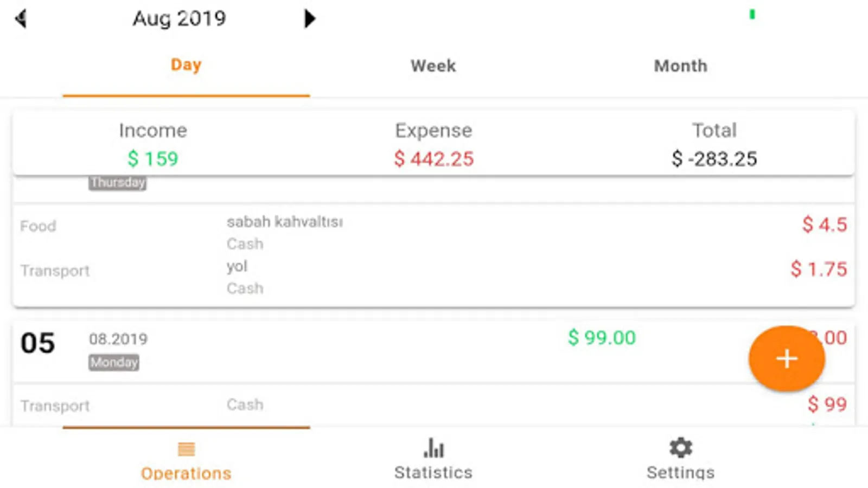The height and width of the screenshot is (488, 868).
Task: Click the Monday day badge
Action: 114,362
